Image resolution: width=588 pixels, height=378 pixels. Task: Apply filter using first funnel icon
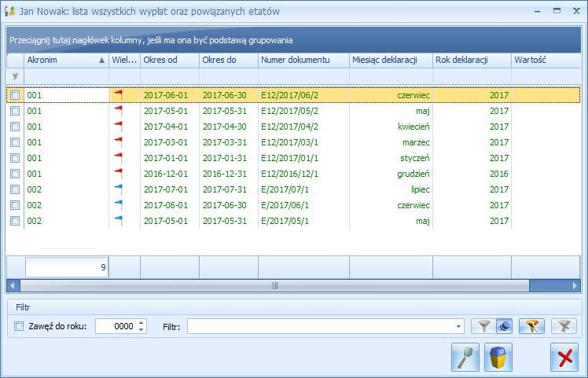[483, 326]
